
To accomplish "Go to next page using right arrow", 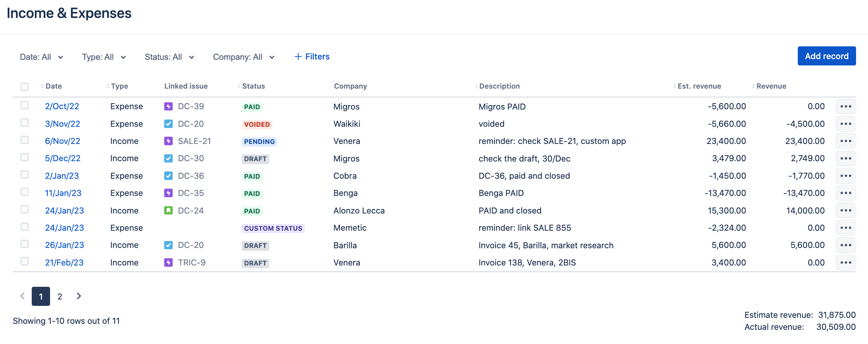I will 79,296.
